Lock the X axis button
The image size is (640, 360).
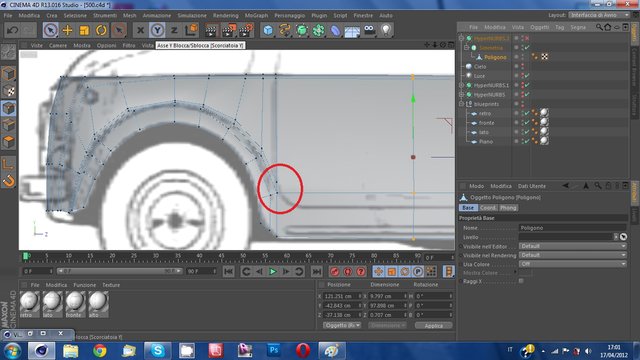click(x=140, y=30)
